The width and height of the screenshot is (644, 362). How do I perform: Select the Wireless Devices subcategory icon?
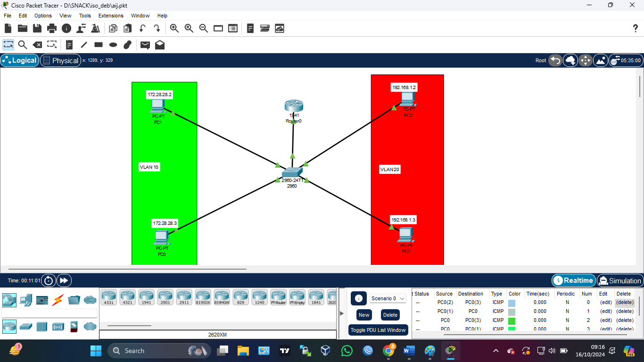(58, 326)
